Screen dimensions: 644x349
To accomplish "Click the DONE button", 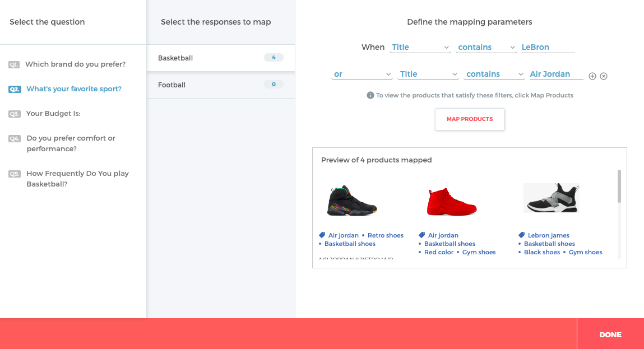I will click(x=610, y=334).
